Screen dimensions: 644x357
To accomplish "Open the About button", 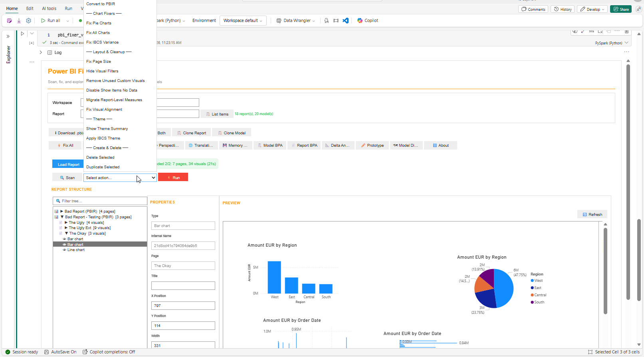I will tap(440, 146).
